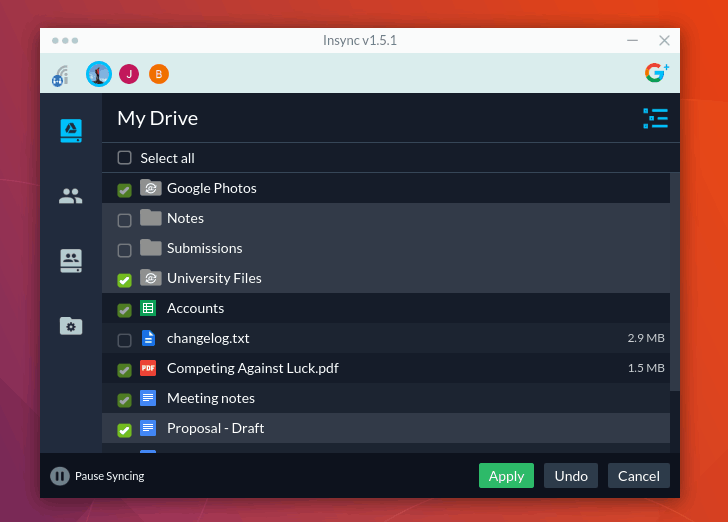Viewport: 728px width, 522px height.
Task: Select the Notes folder name
Action: click(185, 218)
